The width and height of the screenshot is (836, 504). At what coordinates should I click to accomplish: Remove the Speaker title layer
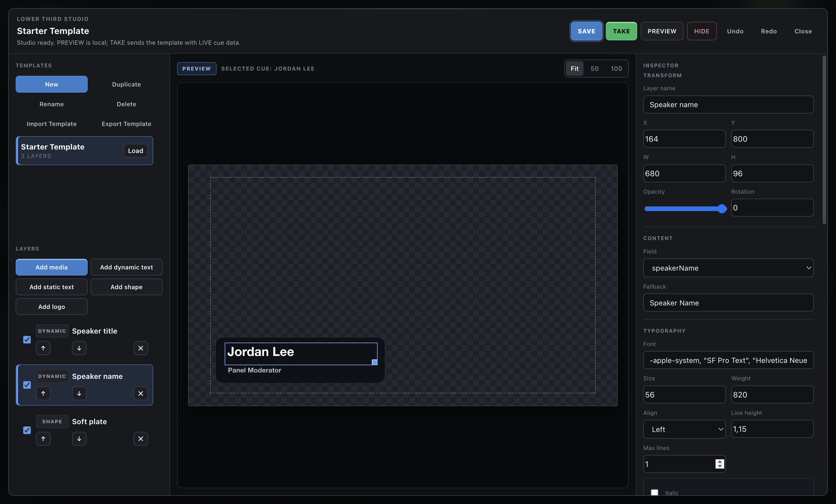coord(141,348)
